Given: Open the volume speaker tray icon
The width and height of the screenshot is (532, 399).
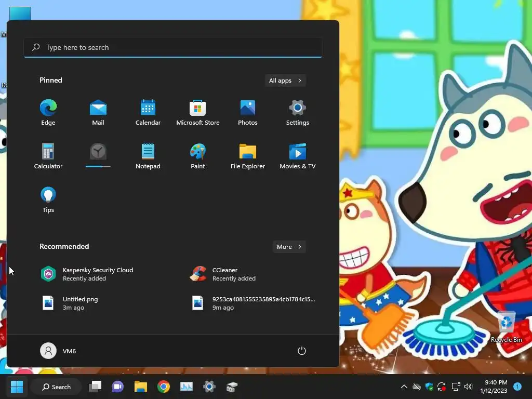Looking at the screenshot, I should click(468, 387).
